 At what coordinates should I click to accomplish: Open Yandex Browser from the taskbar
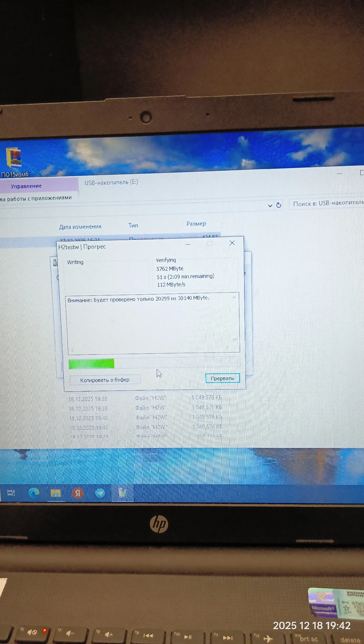pos(77,493)
